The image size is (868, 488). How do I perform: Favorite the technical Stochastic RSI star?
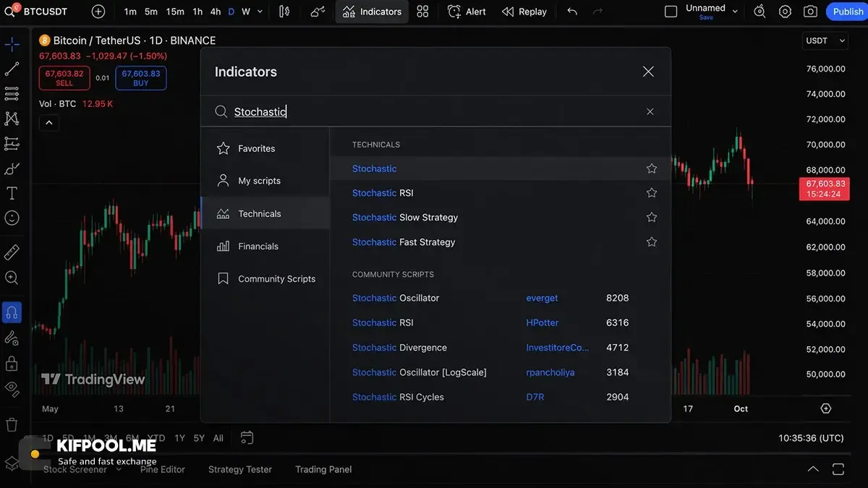point(652,193)
